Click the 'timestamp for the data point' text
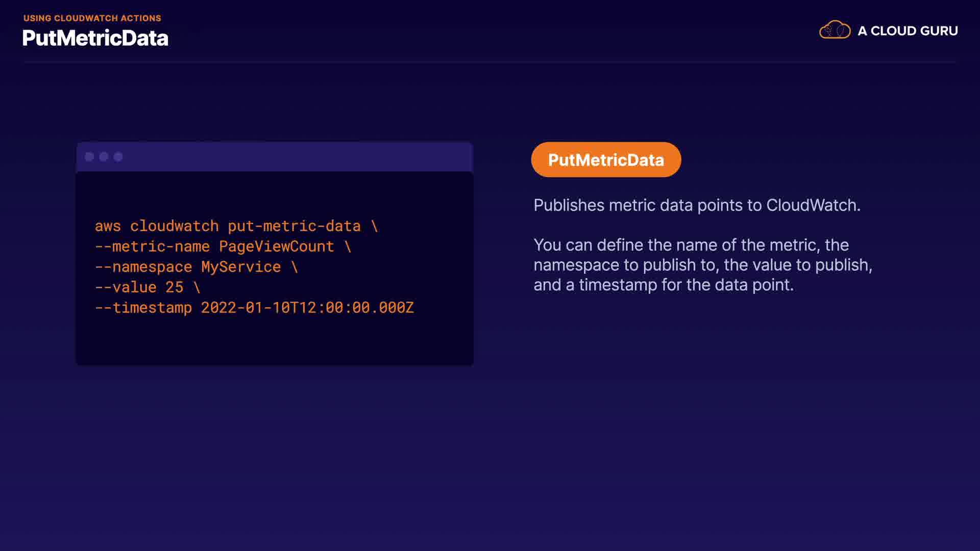 [686, 285]
